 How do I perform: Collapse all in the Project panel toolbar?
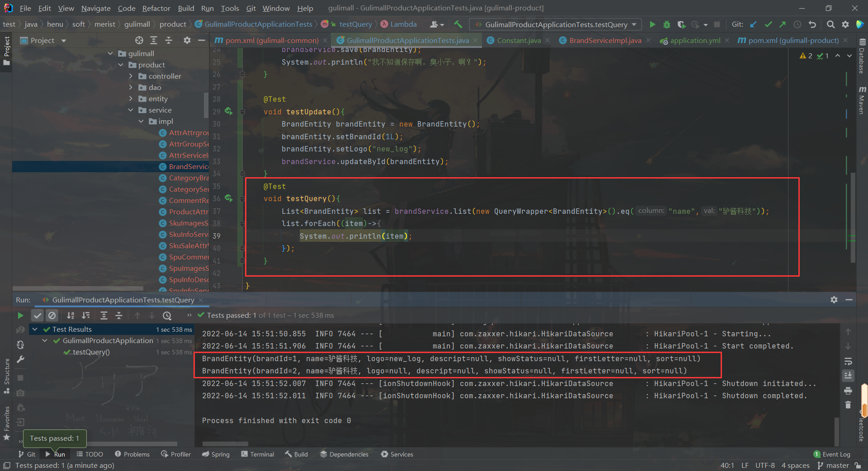click(x=168, y=40)
